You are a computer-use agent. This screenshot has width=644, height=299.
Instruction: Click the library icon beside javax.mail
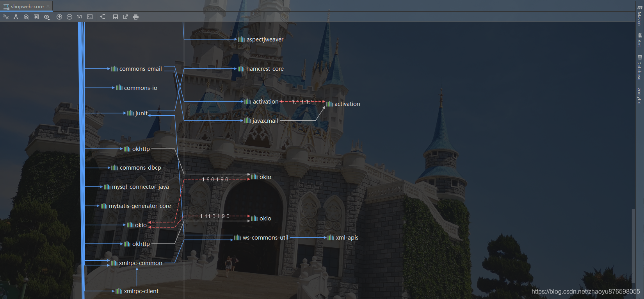coord(247,120)
